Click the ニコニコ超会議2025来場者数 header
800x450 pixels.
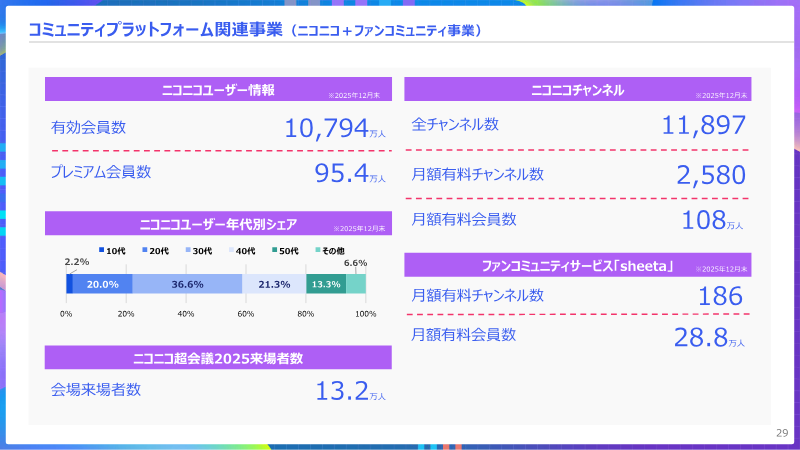[217, 358]
